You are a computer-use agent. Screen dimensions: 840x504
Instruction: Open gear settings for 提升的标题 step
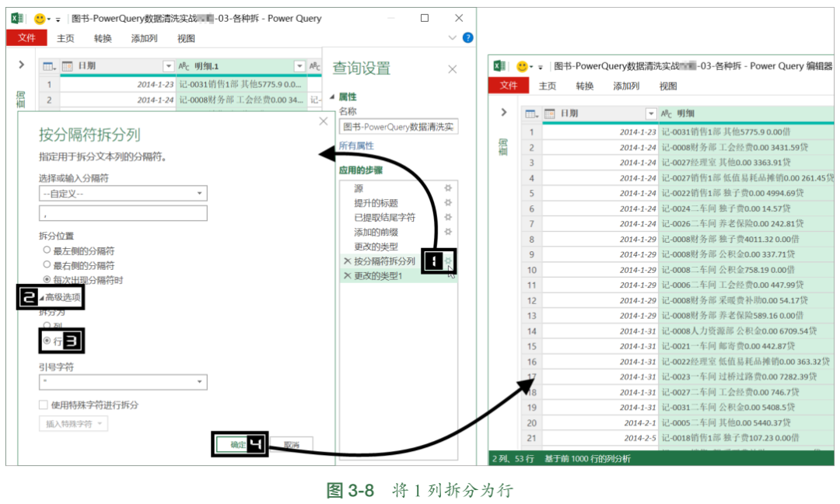(x=448, y=202)
